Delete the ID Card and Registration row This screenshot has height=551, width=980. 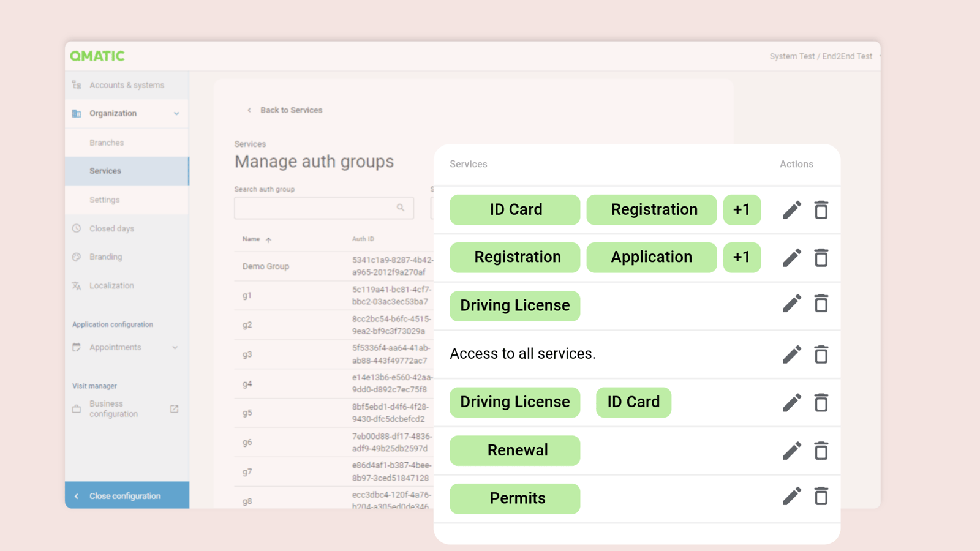pos(821,210)
